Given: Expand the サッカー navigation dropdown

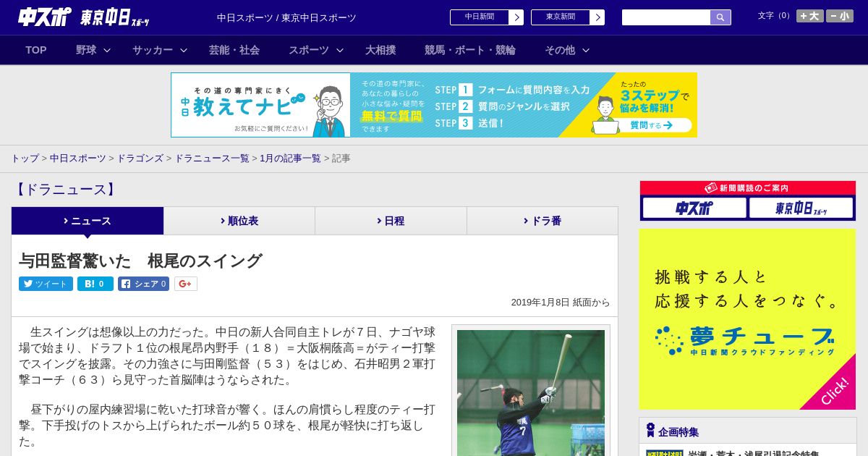Looking at the screenshot, I should tap(160, 50).
